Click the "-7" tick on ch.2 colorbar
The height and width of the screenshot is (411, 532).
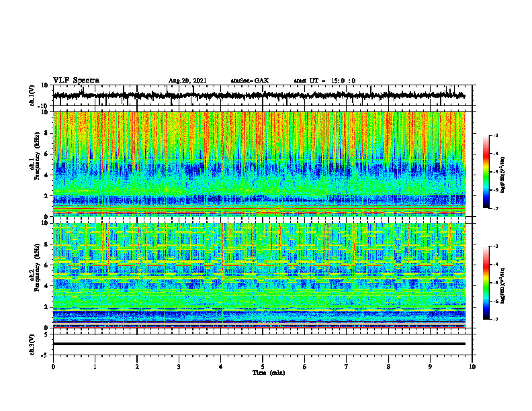coord(495,319)
